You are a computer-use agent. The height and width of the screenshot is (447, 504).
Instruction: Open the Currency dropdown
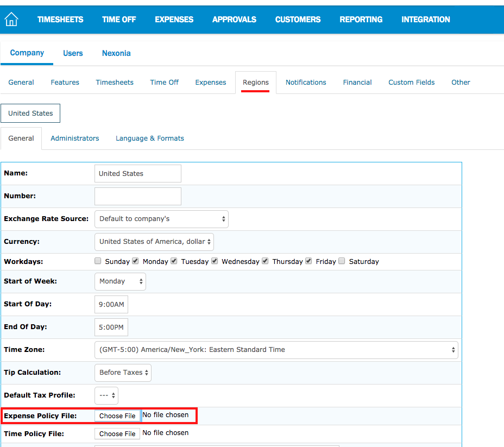[x=154, y=242]
